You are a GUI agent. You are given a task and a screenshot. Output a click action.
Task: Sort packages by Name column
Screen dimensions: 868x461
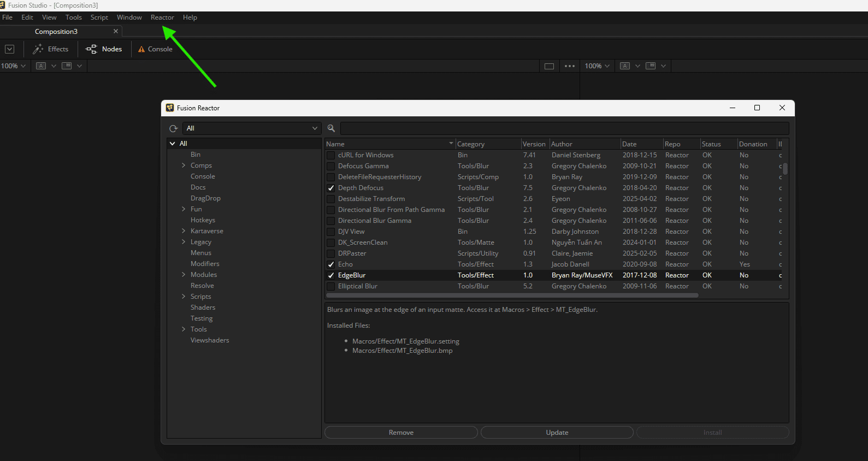(390, 144)
